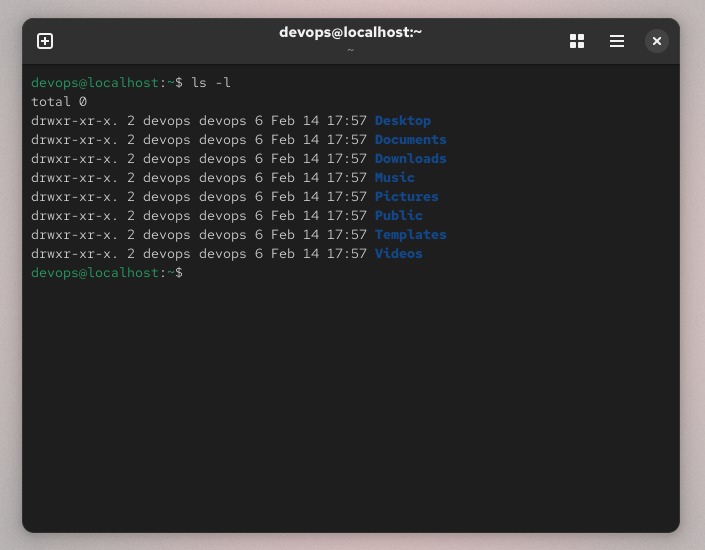Click the timestamp in the Videos row

[x=319, y=253]
